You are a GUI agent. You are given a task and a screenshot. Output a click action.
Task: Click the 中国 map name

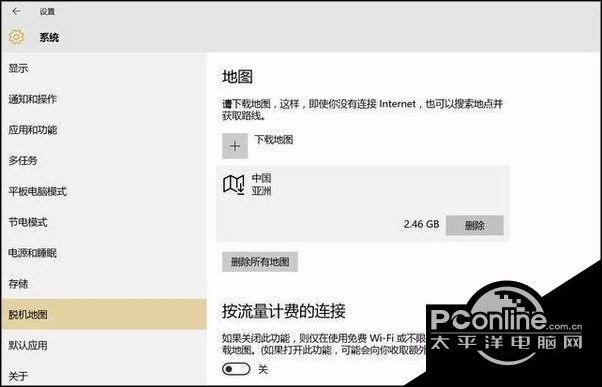click(261, 178)
